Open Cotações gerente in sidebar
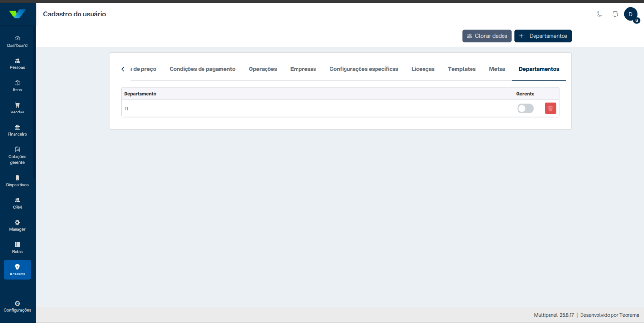This screenshot has height=323, width=644. 17,156
